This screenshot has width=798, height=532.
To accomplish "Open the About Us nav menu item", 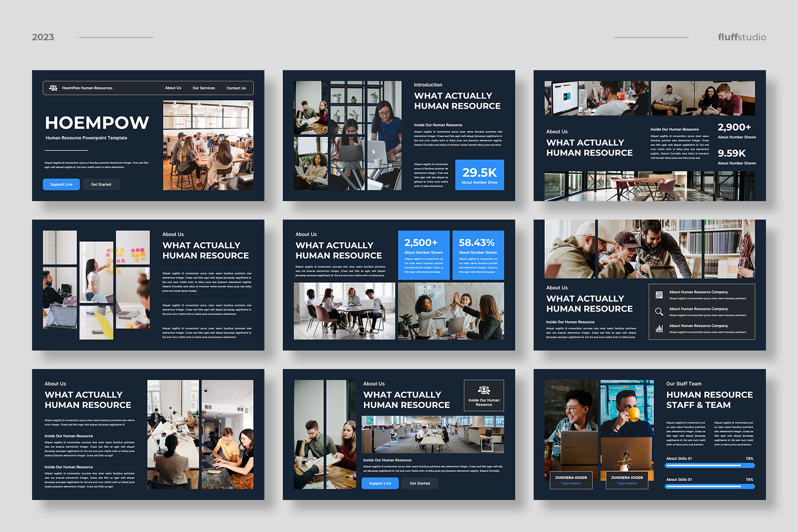I will tap(173, 88).
